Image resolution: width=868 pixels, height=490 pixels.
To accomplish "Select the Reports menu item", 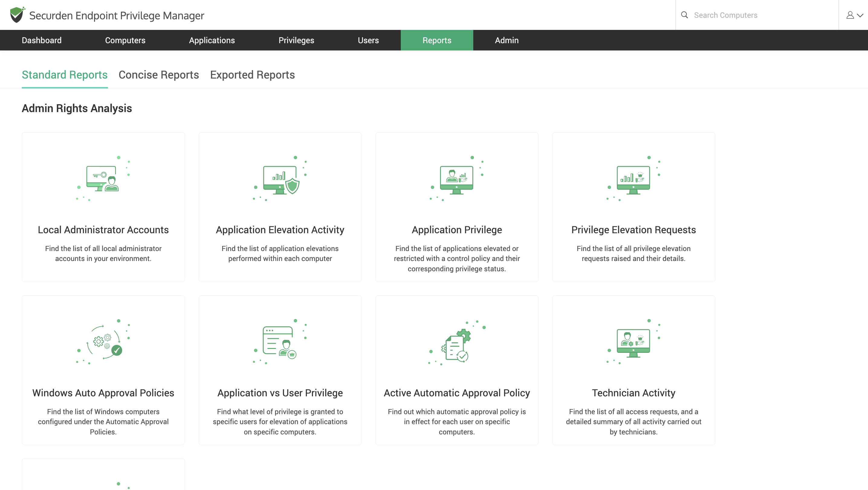I will pos(437,40).
